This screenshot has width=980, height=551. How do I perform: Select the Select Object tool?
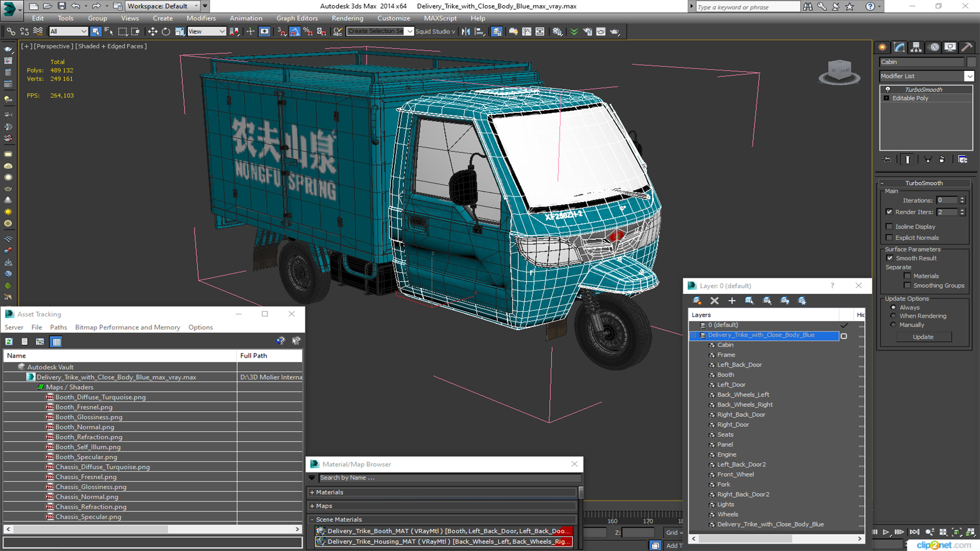coord(95,32)
